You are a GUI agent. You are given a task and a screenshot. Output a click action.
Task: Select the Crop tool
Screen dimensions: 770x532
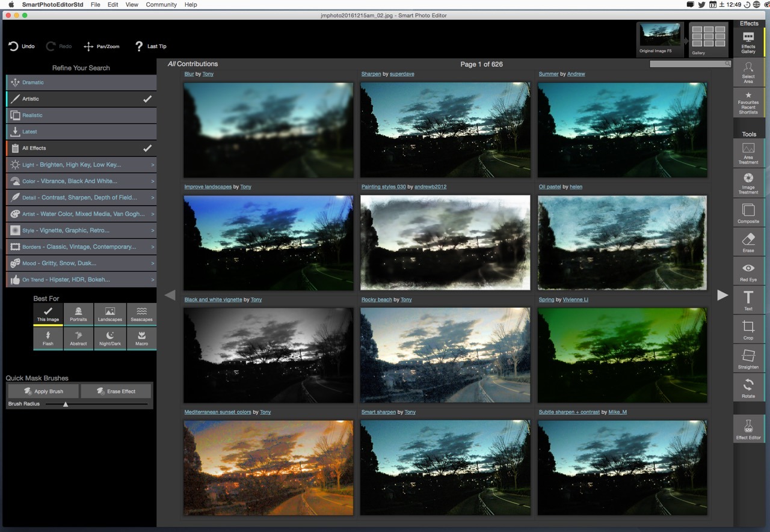[748, 329]
